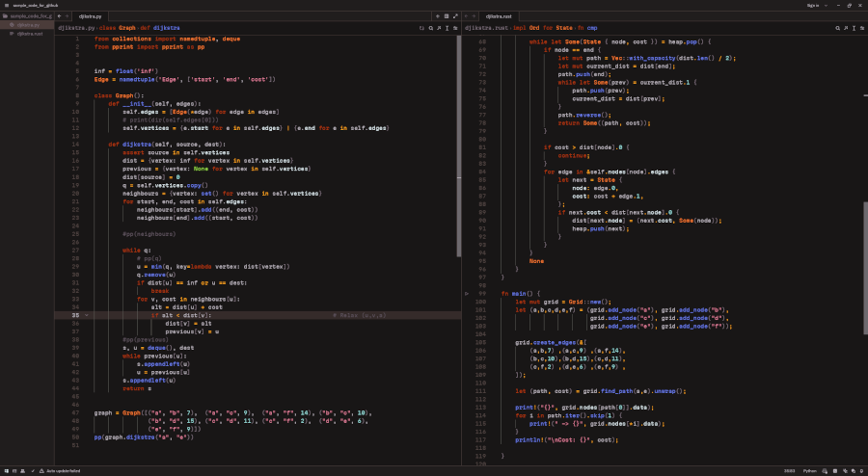Open buffer search in the dijkstra.py toolbar
The width and height of the screenshot is (868, 476).
tap(431, 28)
